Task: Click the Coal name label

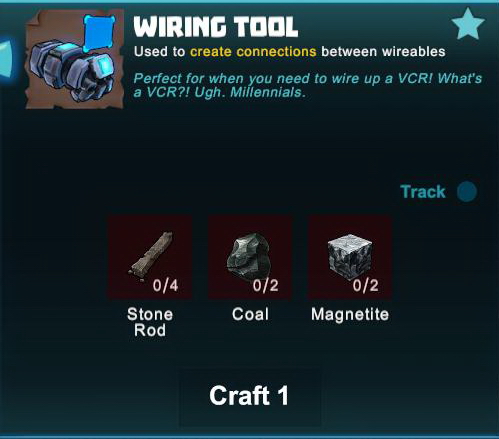Action: coord(250,314)
